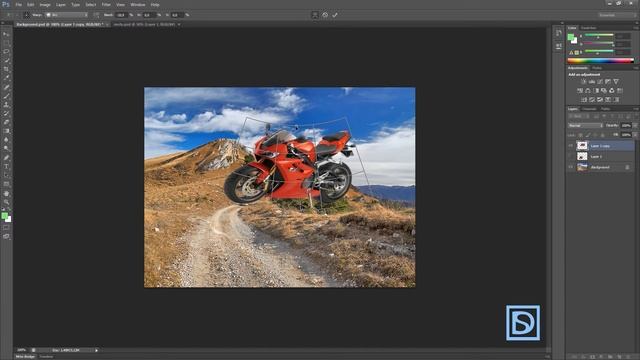Open the Edit menu
Screen dimensions: 640x360
31,4
